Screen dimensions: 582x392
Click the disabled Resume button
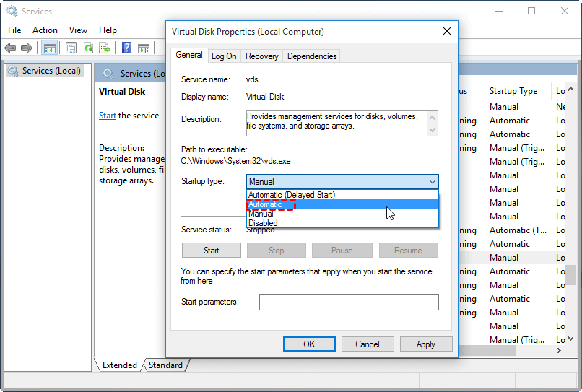point(408,251)
